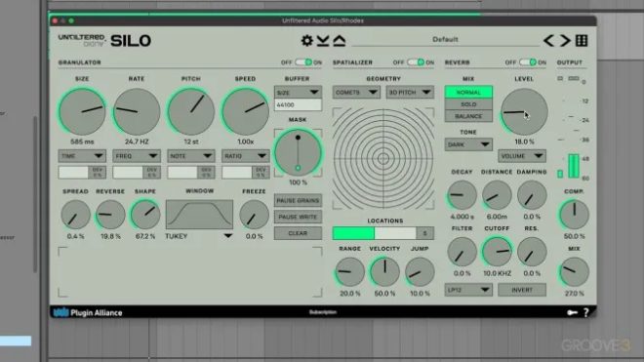Screen dimensions: 644x362
Task: Open the Tone Dark dropdown
Action: 468,144
